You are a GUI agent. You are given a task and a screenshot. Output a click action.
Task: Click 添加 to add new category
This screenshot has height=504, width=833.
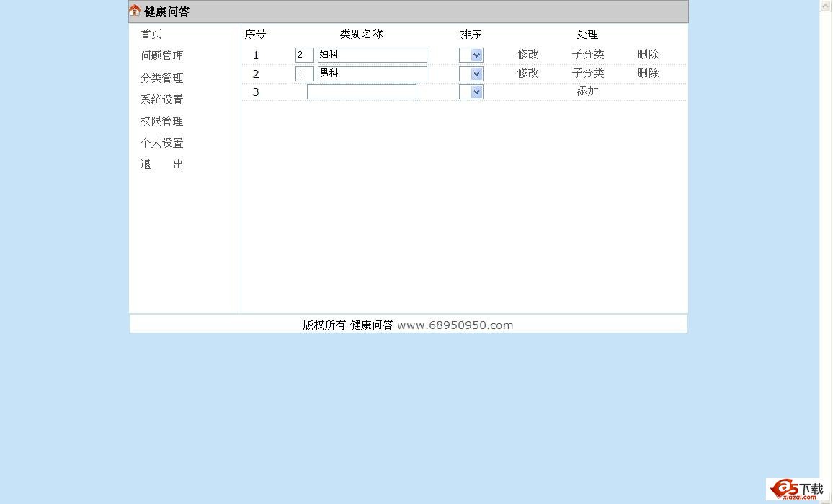click(x=587, y=91)
